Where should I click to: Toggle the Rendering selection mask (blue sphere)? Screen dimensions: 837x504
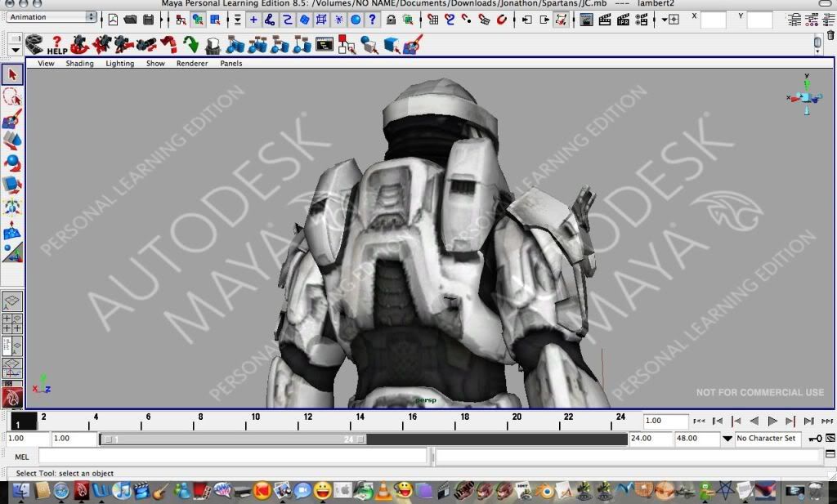click(356, 20)
